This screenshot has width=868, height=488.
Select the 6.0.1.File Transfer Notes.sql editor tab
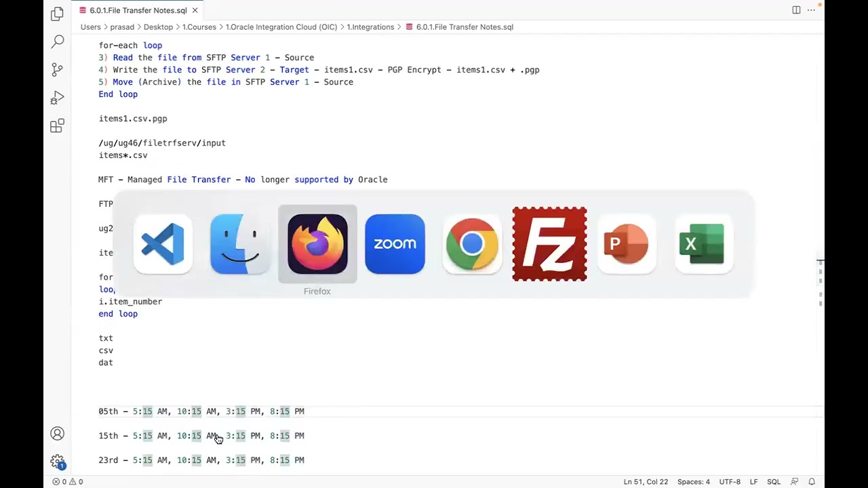click(138, 10)
